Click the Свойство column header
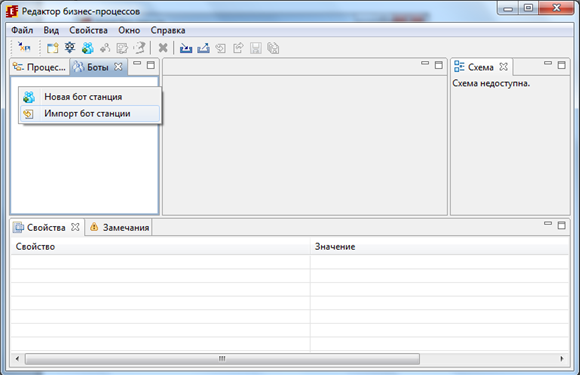The height and width of the screenshot is (375, 580). [160, 247]
